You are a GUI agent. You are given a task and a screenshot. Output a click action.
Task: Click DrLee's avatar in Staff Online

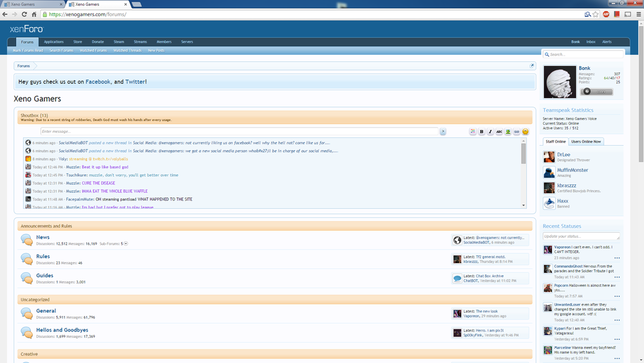(x=549, y=157)
